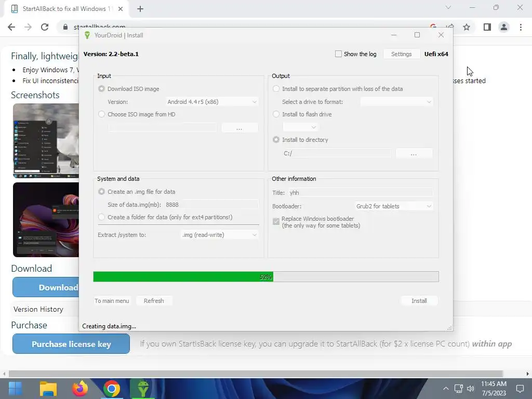Open Chrome tab search chevron
532x399 pixels.
point(448,7)
